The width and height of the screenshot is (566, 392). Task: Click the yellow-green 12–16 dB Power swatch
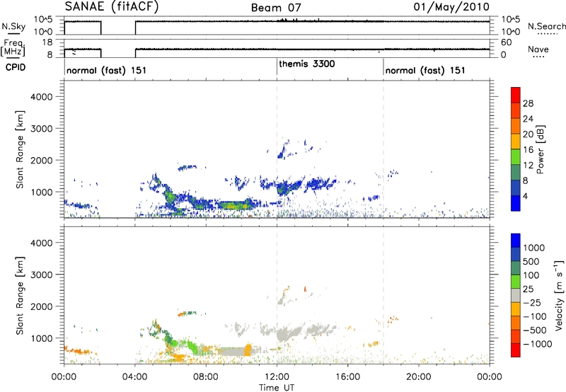tap(516, 157)
